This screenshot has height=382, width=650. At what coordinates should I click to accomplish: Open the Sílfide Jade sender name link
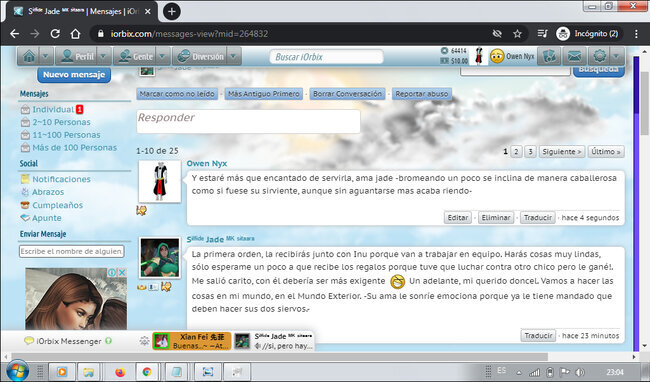pyautogui.click(x=220, y=239)
